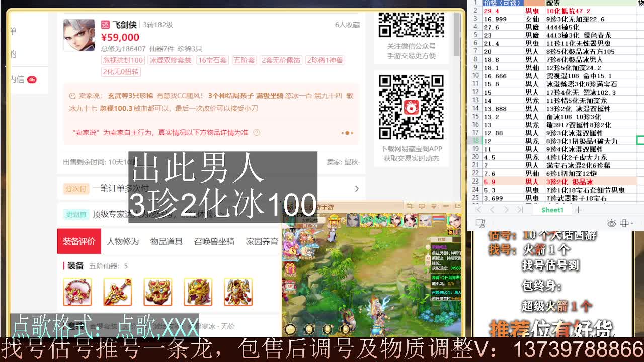Add a new sheet with the plus button

(579, 210)
